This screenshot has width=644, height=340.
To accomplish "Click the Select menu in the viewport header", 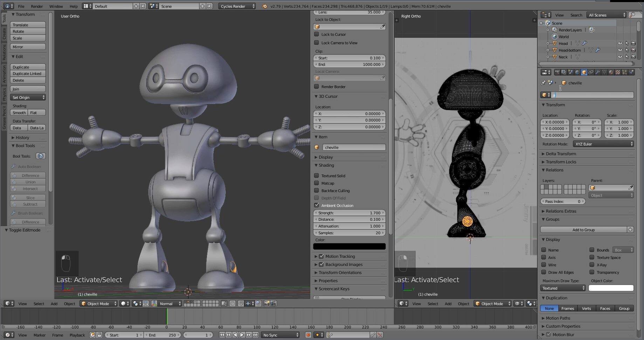I will click(x=39, y=304).
